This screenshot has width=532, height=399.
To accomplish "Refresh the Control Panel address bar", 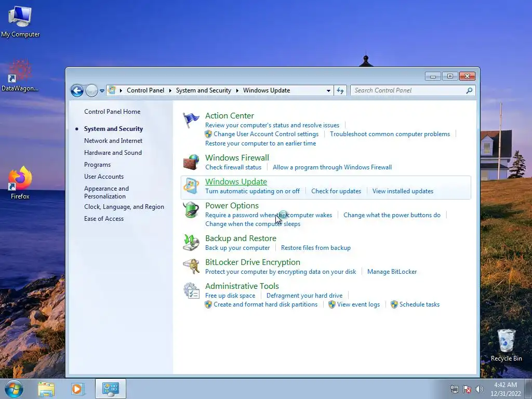I will (x=340, y=90).
